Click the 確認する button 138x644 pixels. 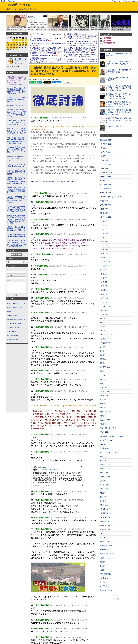point(17,295)
